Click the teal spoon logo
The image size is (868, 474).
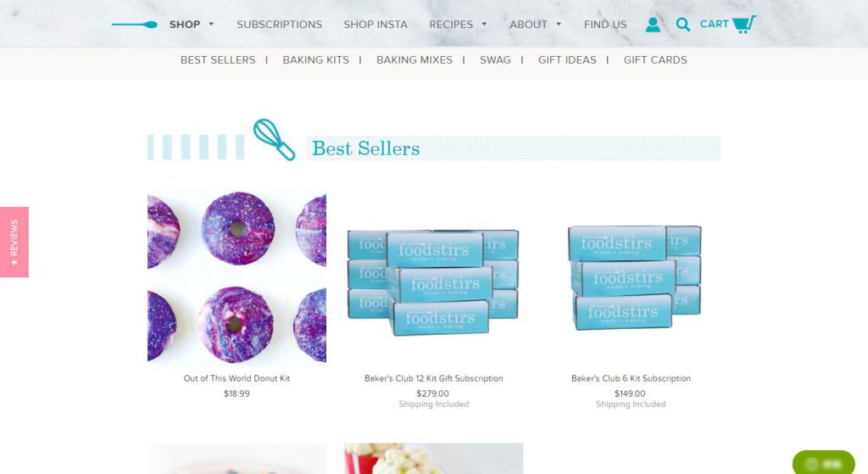(x=135, y=25)
